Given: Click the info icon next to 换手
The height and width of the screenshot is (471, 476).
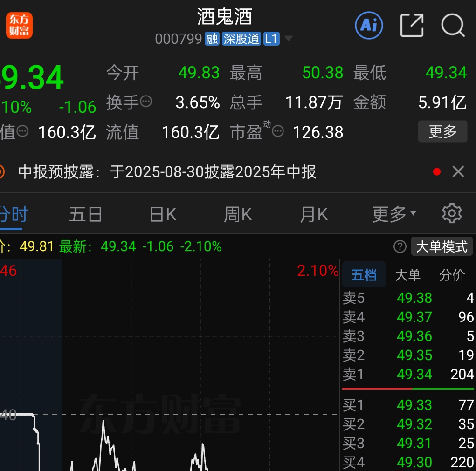Looking at the screenshot, I should [146, 101].
